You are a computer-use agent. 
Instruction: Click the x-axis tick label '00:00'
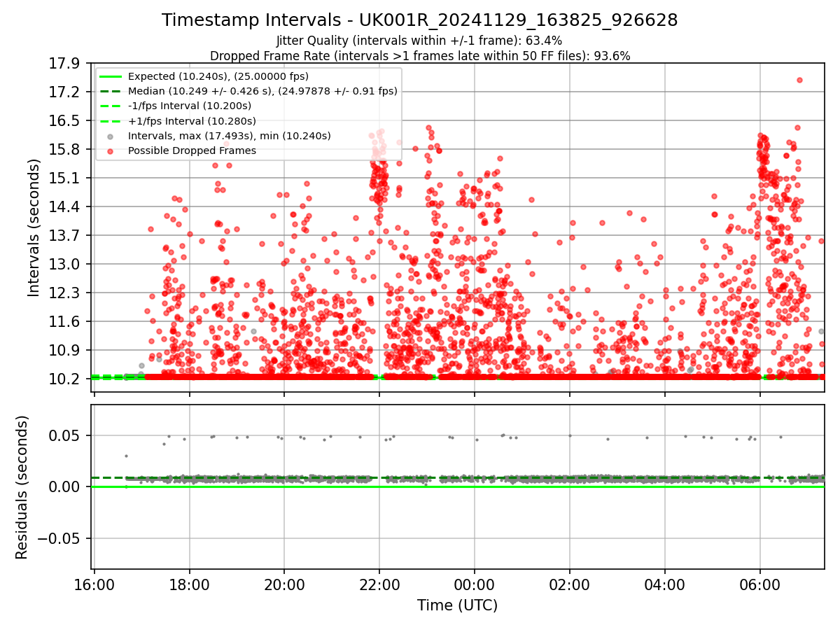point(475,584)
